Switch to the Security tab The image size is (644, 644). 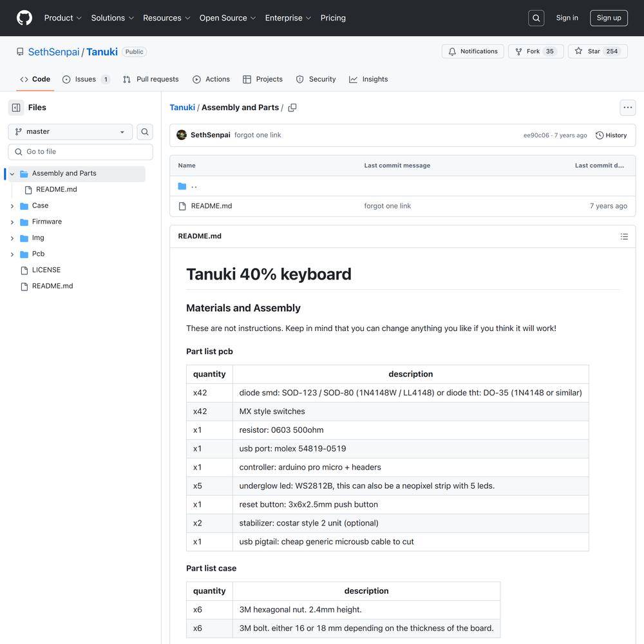316,79
